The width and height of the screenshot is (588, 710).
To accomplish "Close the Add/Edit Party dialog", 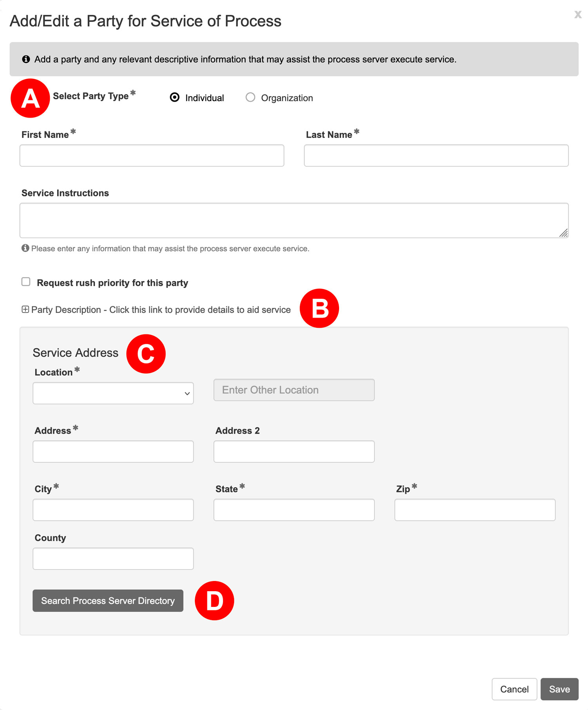I will tap(577, 15).
